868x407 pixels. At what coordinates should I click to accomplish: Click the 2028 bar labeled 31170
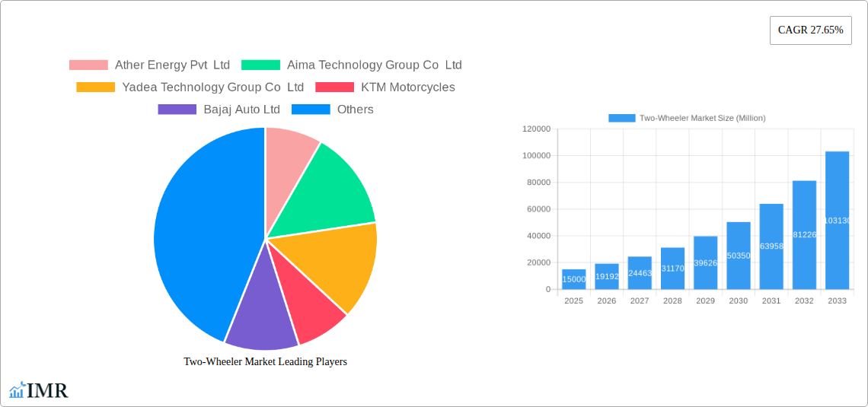[x=672, y=269]
